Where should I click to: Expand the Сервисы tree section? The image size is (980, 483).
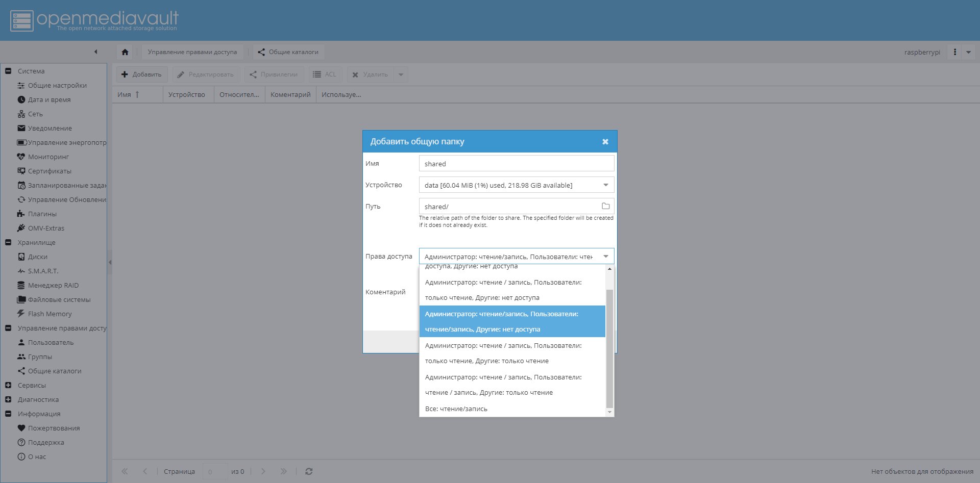tap(8, 385)
